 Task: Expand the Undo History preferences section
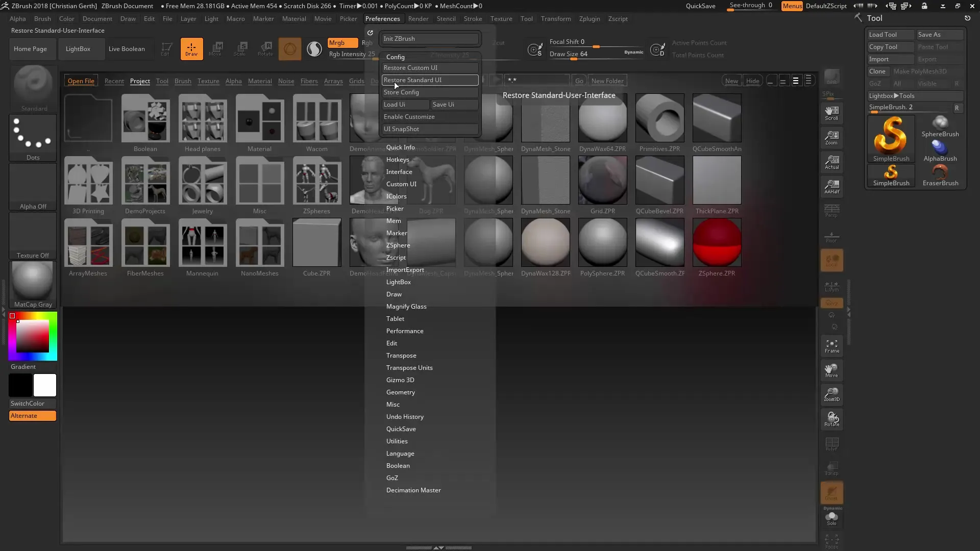pos(405,417)
